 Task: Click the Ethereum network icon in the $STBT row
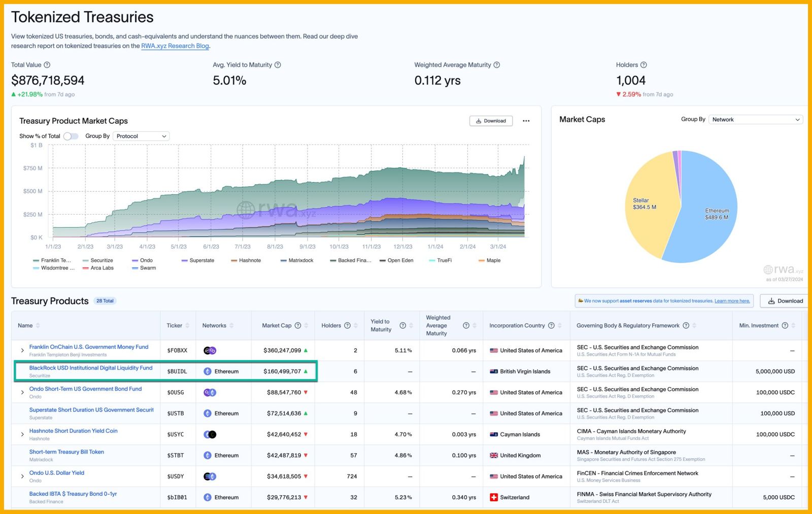coord(208,456)
